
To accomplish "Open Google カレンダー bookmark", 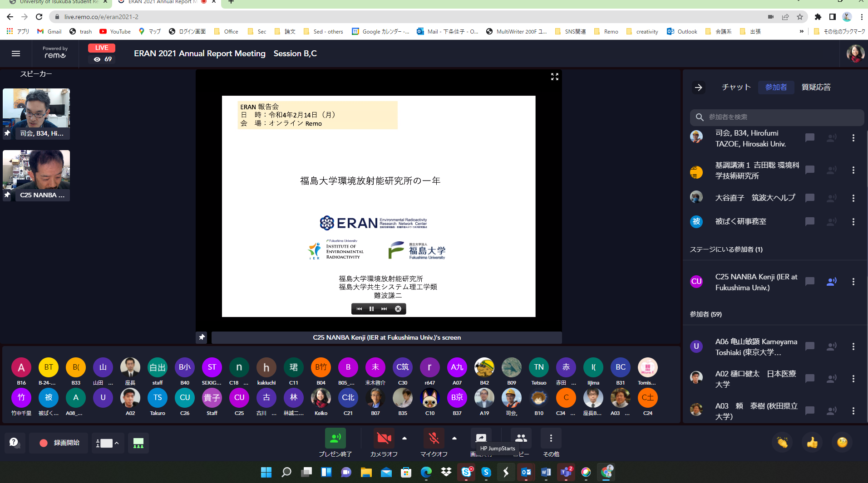I will tap(380, 31).
